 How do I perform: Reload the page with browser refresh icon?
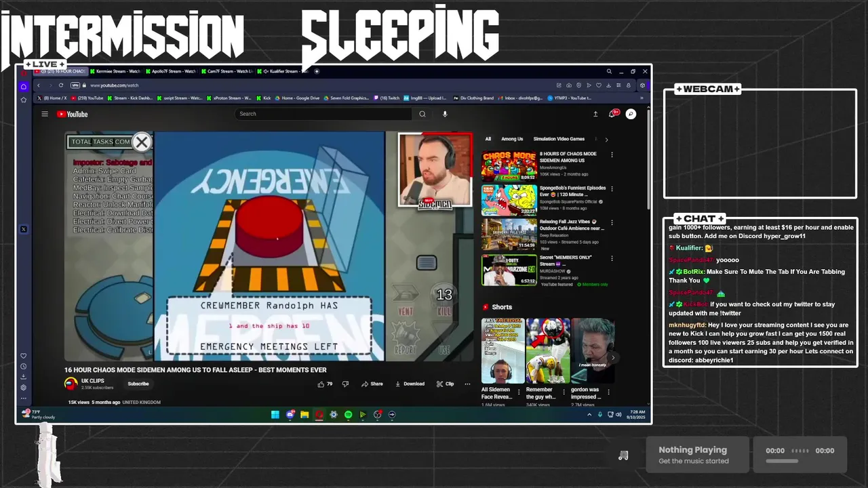[61, 85]
